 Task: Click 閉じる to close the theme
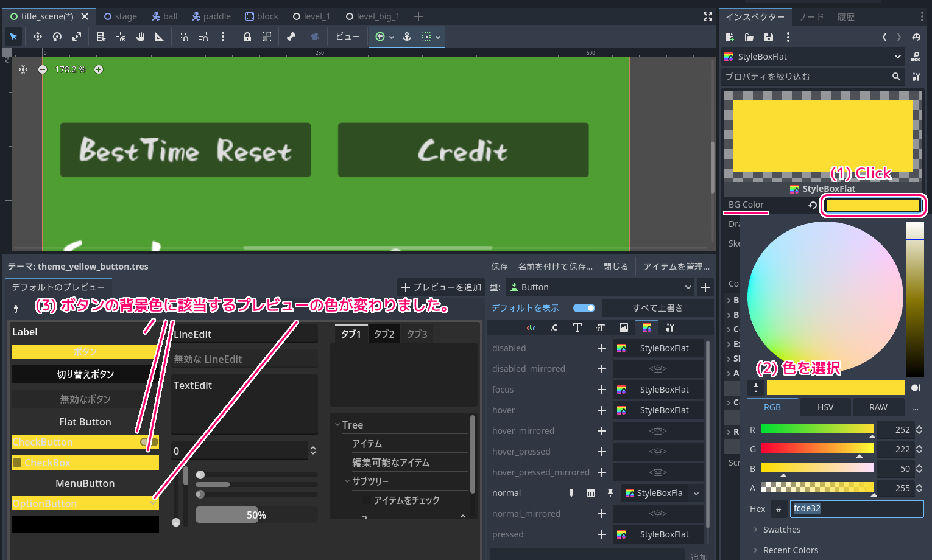(x=615, y=267)
